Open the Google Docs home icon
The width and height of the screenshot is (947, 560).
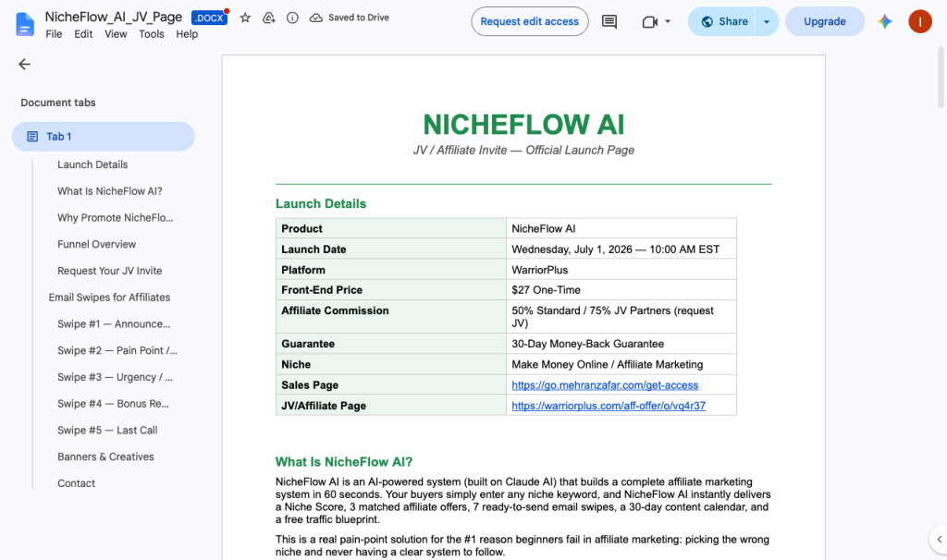pos(25,24)
